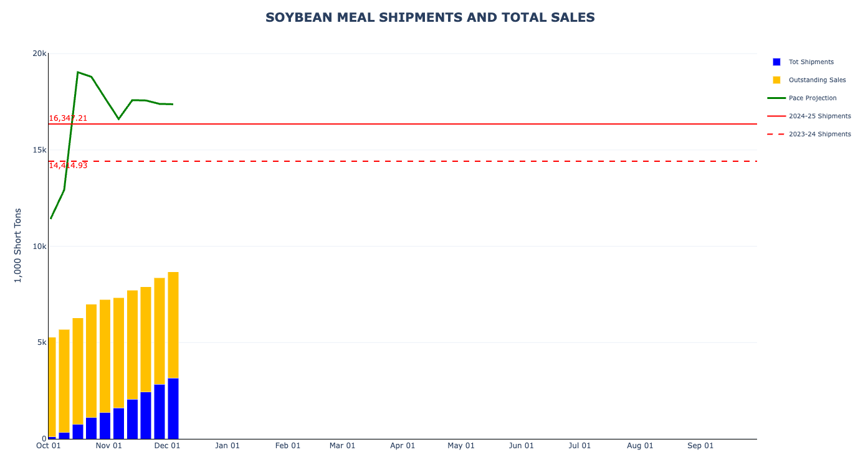This screenshot has height=470, width=868.
Task: Hide the Pace Projection trace via legend label
Action: [x=813, y=98]
